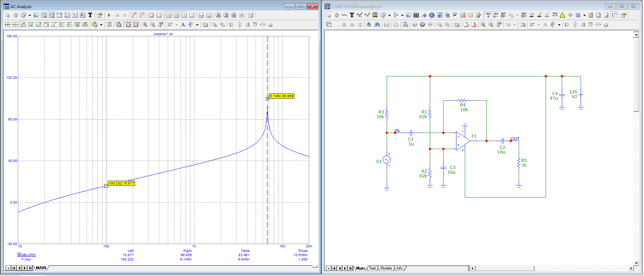644x276 pixels.
Task: Click the schematic vertical scrollbar thumb
Action: pos(636,74)
